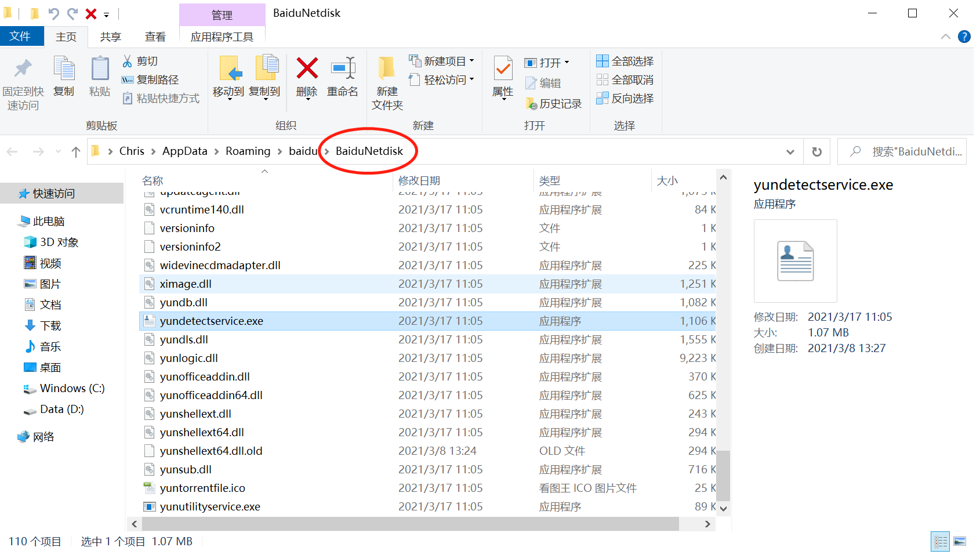Click Copy path (复制路径)
980x558 pixels.
[150, 79]
